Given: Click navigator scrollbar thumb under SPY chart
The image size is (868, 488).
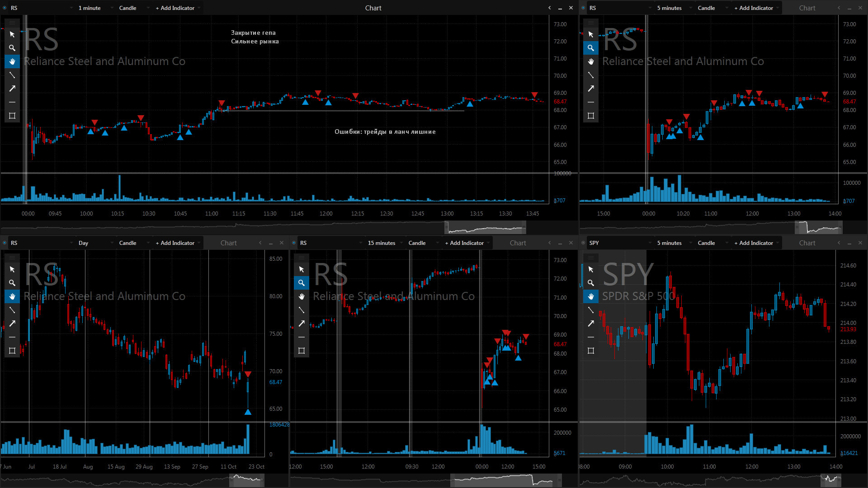Looking at the screenshot, I should [831, 480].
